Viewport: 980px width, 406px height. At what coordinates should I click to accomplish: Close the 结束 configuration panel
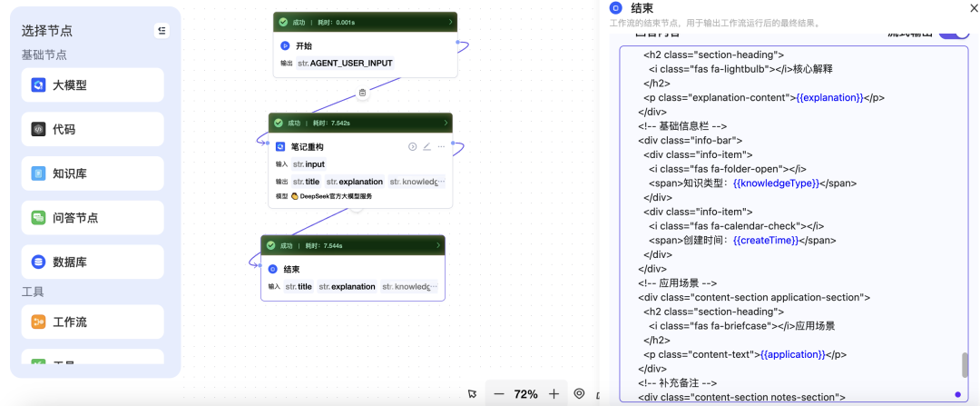(973, 7)
